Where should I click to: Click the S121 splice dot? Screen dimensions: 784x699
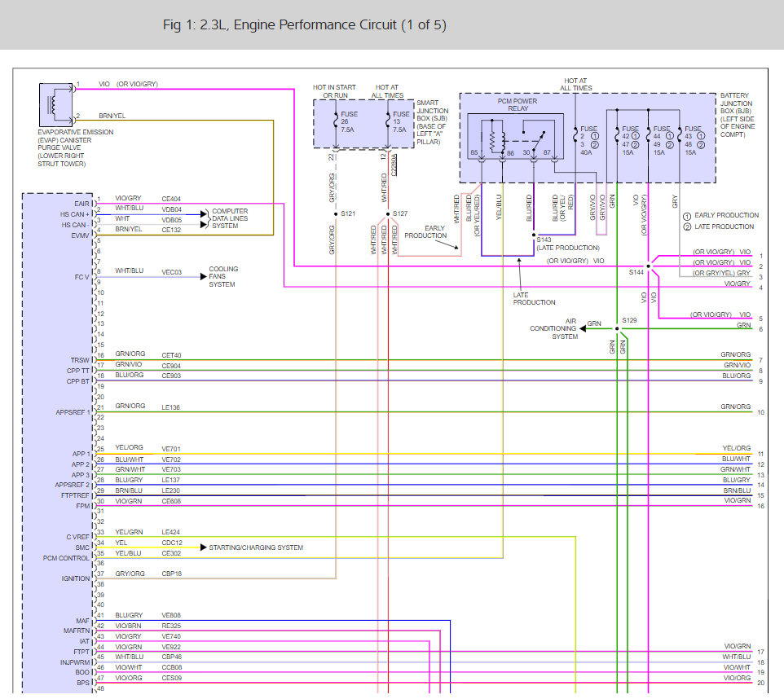pyautogui.click(x=336, y=214)
